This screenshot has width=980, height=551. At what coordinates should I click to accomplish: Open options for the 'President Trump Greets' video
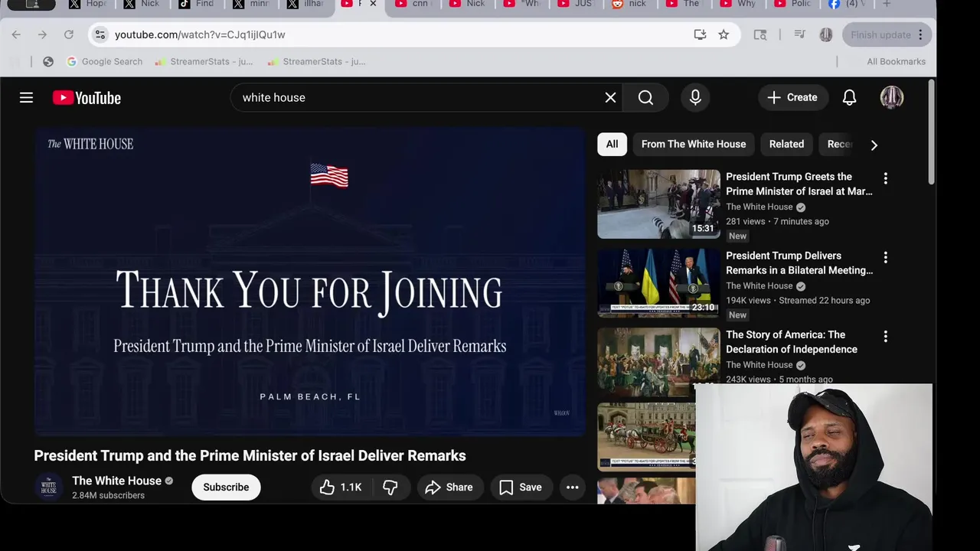pyautogui.click(x=885, y=178)
